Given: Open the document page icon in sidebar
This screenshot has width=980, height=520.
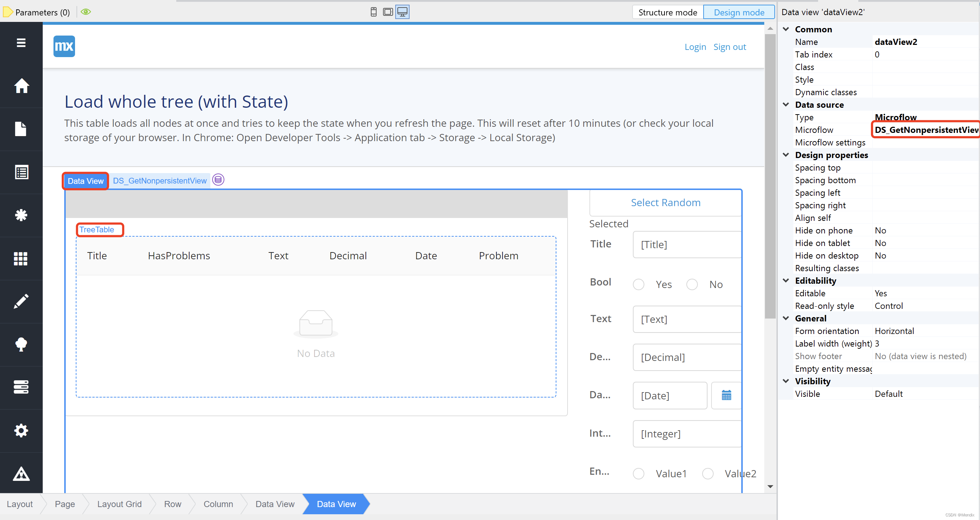Looking at the screenshot, I should [20, 129].
